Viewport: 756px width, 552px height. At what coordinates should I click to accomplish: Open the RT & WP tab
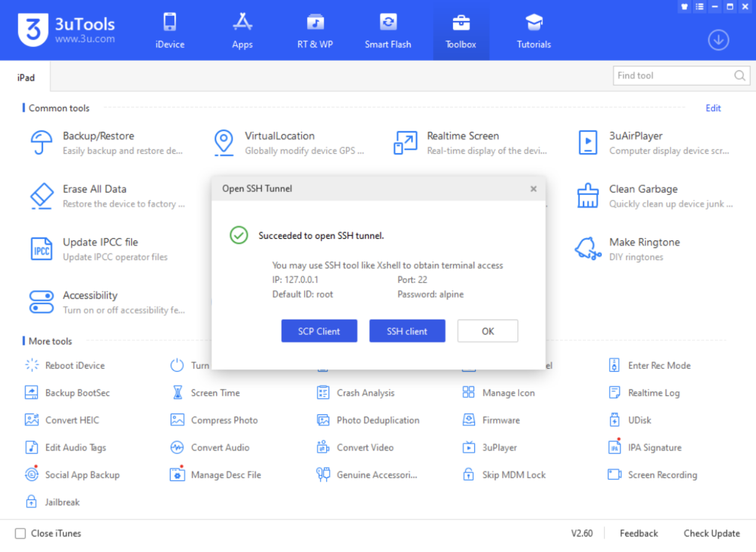[x=315, y=31]
